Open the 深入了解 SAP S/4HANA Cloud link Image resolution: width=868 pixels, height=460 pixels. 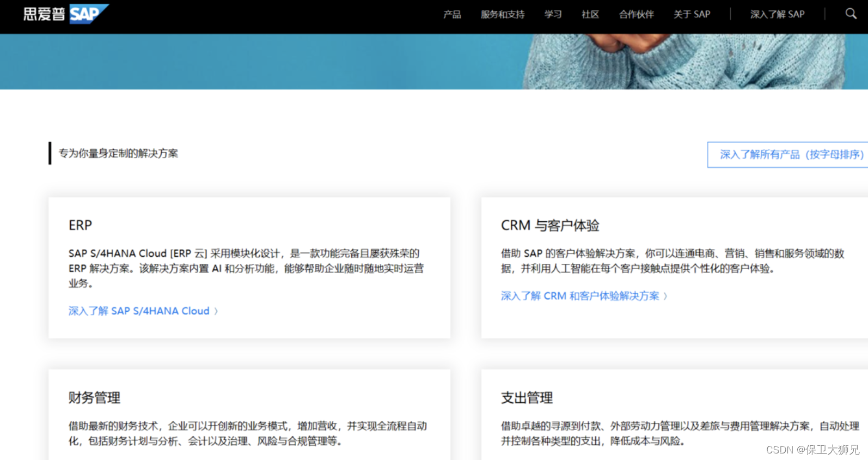143,311
